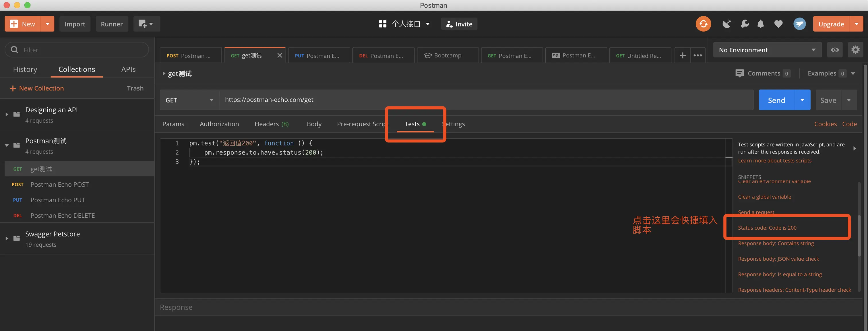Open the Send button dropdown arrow
The width and height of the screenshot is (868, 331).
tap(802, 100)
